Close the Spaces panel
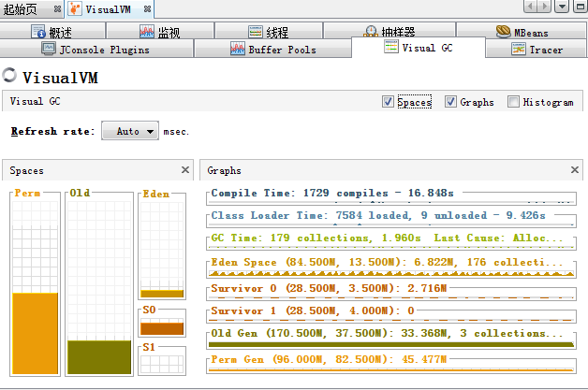 click(185, 169)
